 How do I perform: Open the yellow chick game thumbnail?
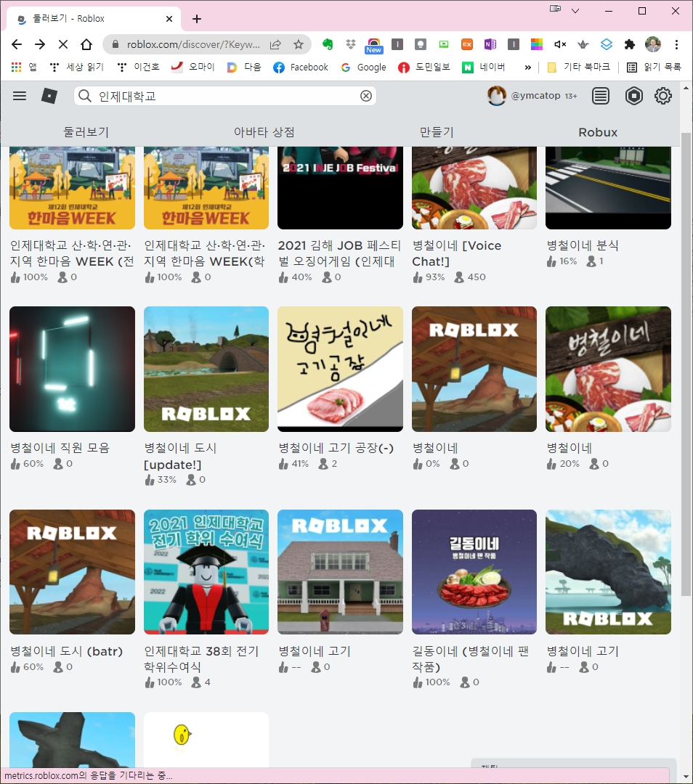pyautogui.click(x=206, y=740)
